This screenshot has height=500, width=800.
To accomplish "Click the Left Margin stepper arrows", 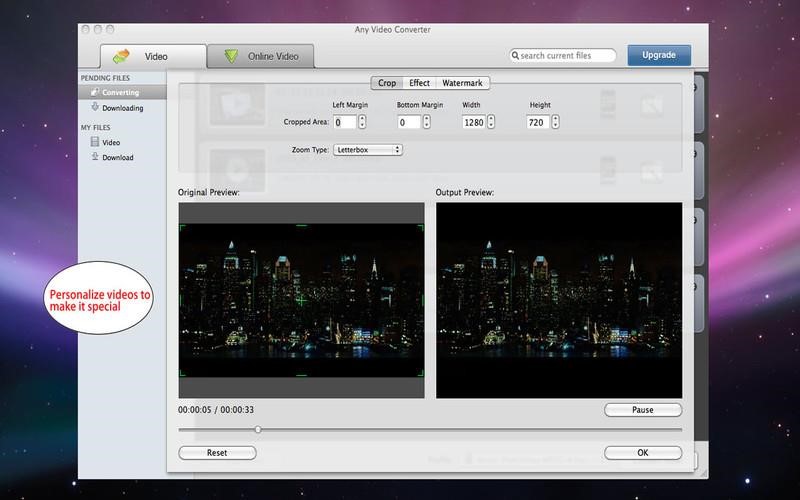I will coord(362,122).
